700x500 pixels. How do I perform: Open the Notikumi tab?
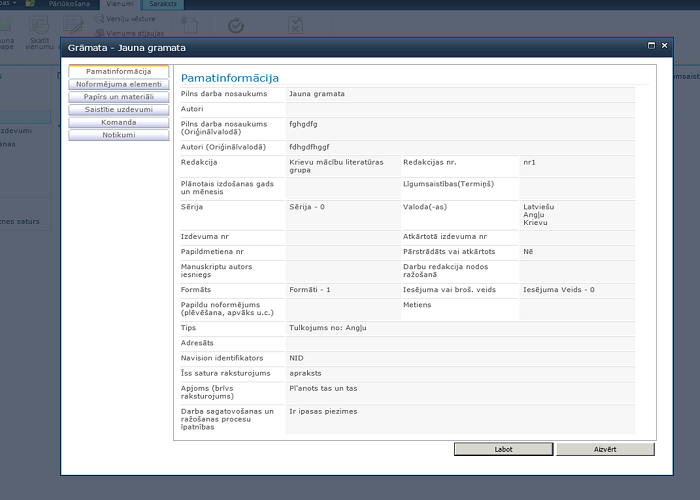[x=119, y=135]
